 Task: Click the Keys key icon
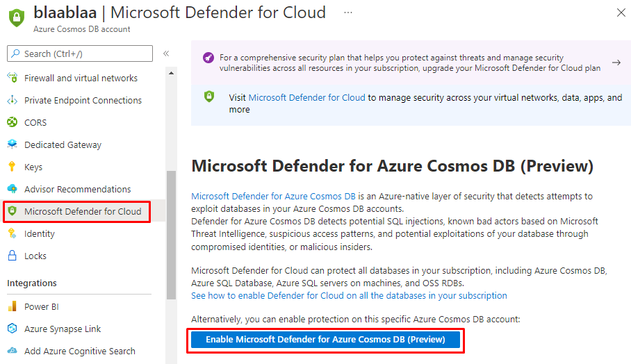[x=12, y=167]
